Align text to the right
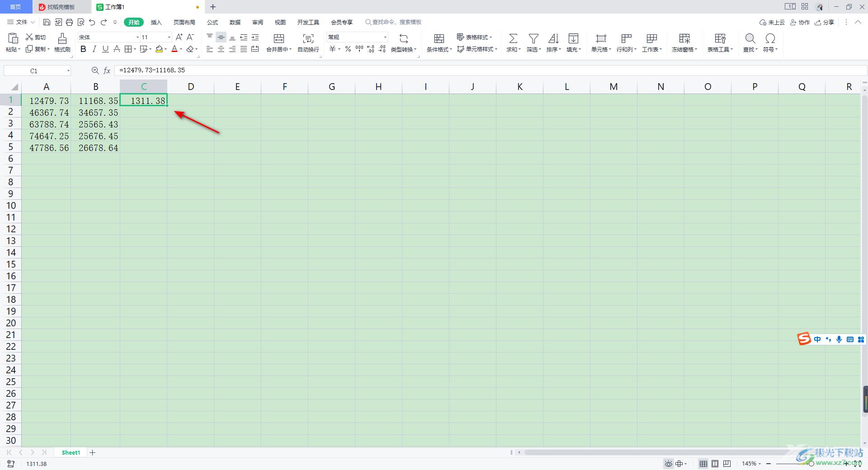The width and height of the screenshot is (868, 470). 232,49
